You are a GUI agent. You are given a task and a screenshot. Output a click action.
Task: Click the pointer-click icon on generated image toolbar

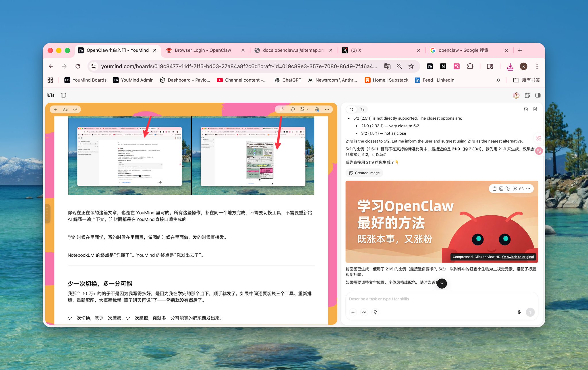pyautogui.click(x=508, y=189)
